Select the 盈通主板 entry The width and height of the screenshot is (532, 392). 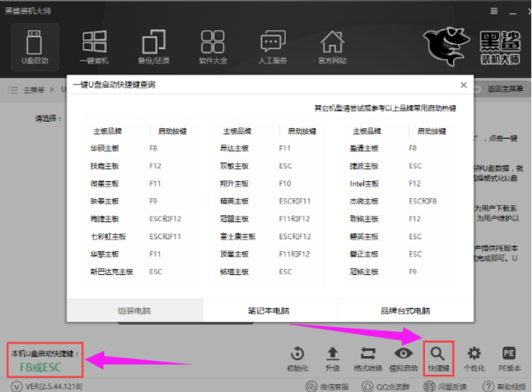coord(364,148)
